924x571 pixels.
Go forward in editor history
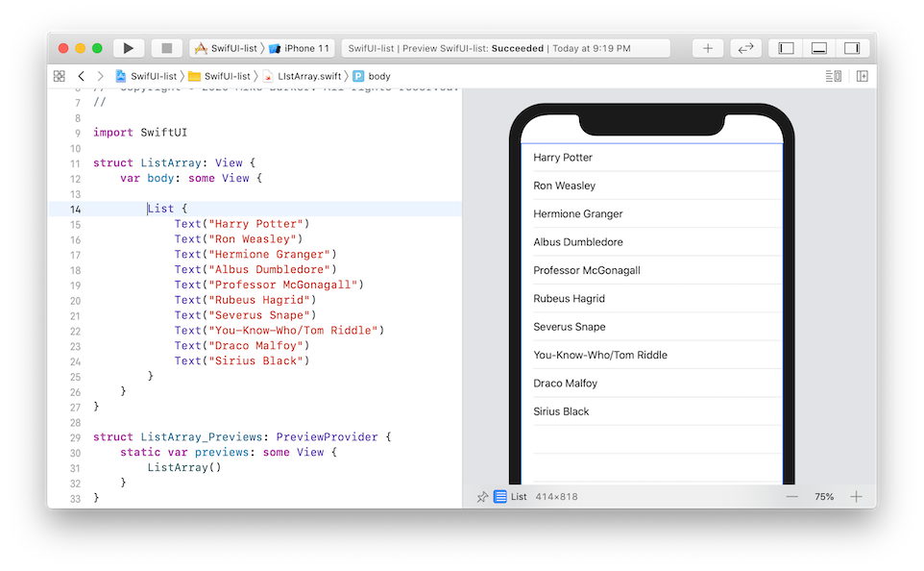(100, 76)
